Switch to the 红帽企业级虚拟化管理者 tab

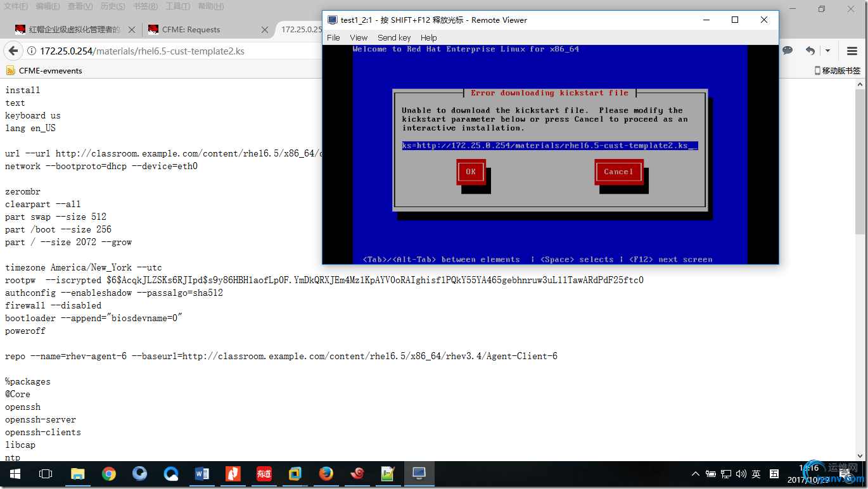pos(75,29)
